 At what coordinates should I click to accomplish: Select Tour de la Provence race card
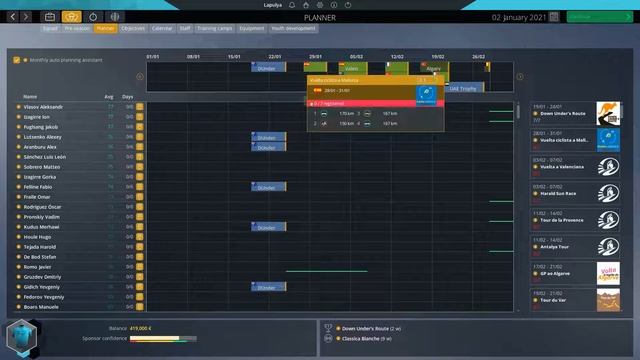576,220
